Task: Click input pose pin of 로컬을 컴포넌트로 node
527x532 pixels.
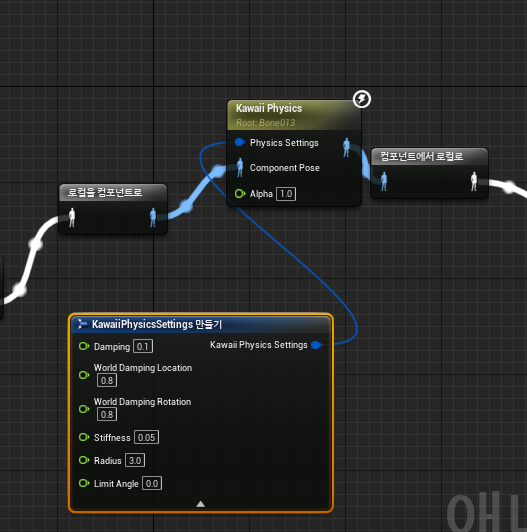Action: point(72,217)
